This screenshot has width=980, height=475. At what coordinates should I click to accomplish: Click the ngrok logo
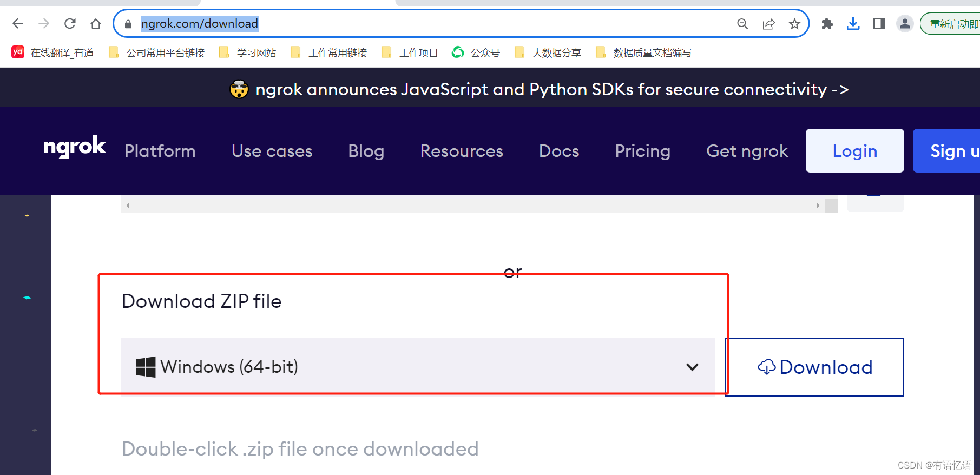coord(74,147)
